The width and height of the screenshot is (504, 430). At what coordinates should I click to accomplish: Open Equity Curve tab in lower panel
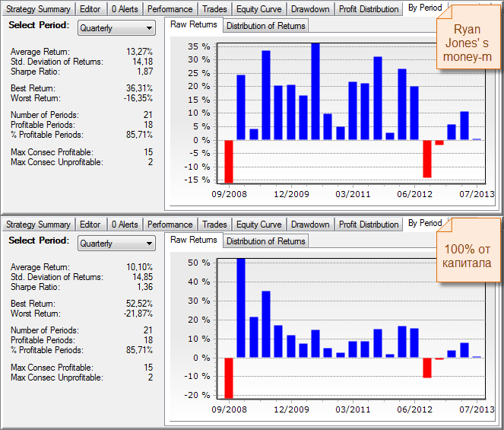(259, 225)
